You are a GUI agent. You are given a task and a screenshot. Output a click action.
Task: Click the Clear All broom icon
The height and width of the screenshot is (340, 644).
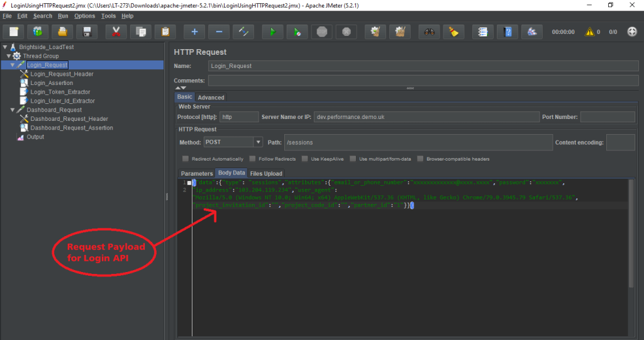click(453, 31)
